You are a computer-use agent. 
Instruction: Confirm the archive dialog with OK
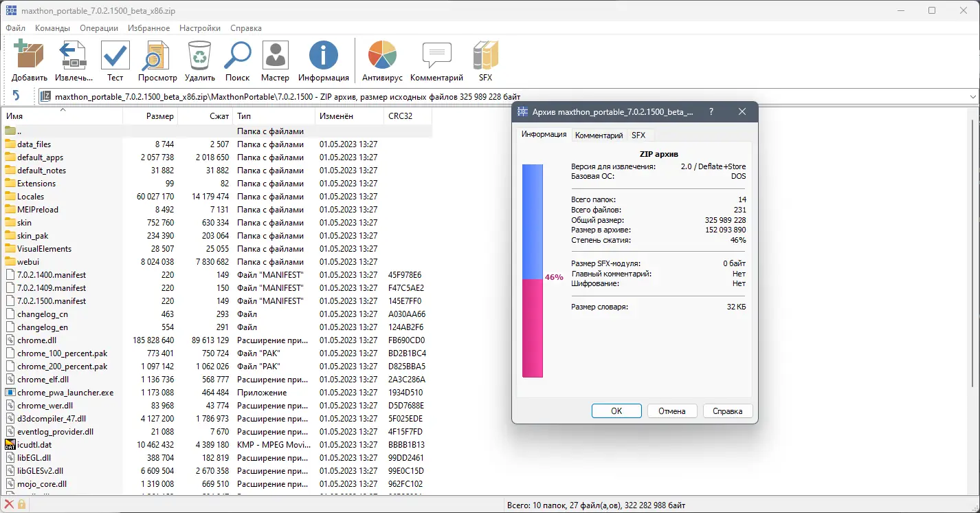click(x=616, y=411)
